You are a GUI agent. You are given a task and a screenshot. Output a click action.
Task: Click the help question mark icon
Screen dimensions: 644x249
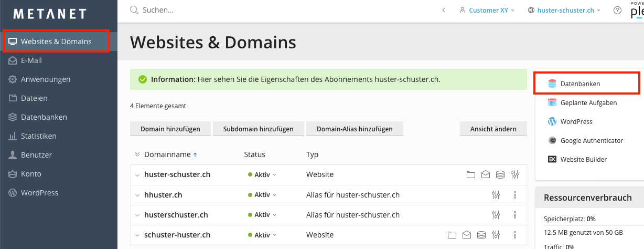click(617, 10)
